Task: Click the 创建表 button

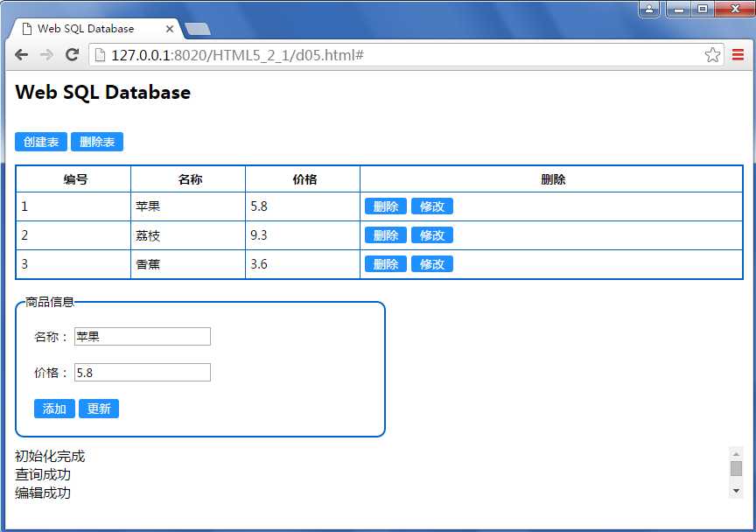Action: [41, 142]
